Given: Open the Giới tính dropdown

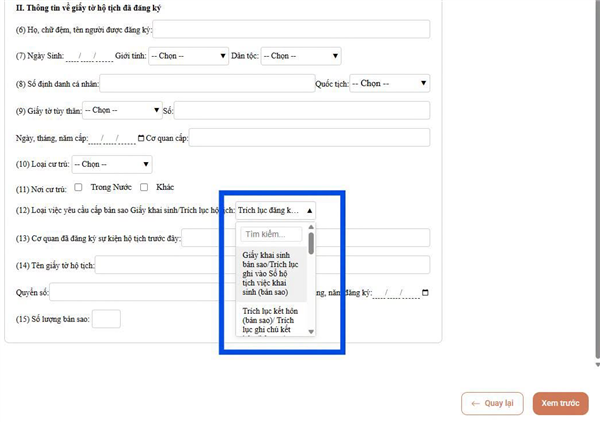Looking at the screenshot, I should pyautogui.click(x=188, y=56).
